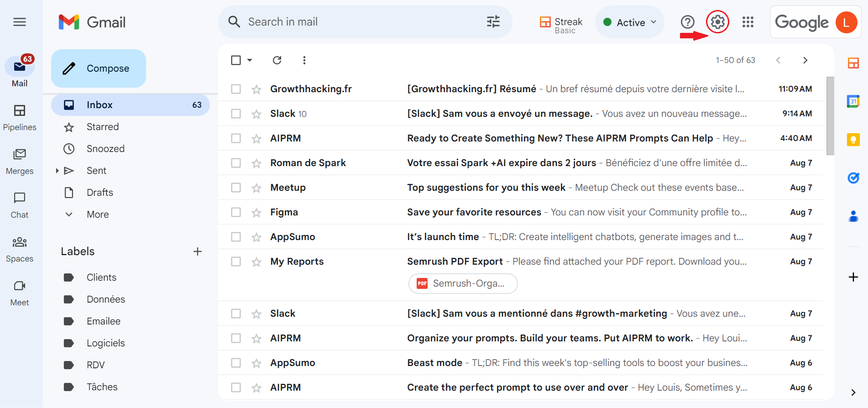
Task: Get add-ons plus icon in side panel
Action: 853,277
